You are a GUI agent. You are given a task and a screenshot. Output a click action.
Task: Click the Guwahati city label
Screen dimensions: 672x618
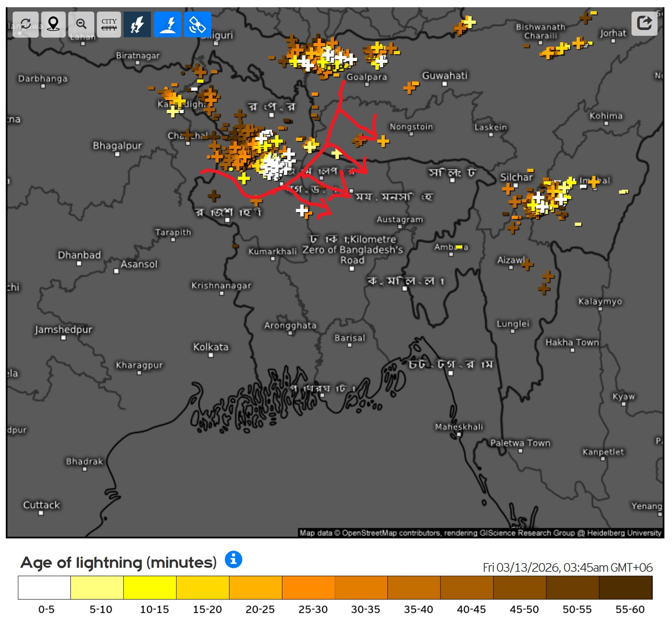pyautogui.click(x=444, y=76)
